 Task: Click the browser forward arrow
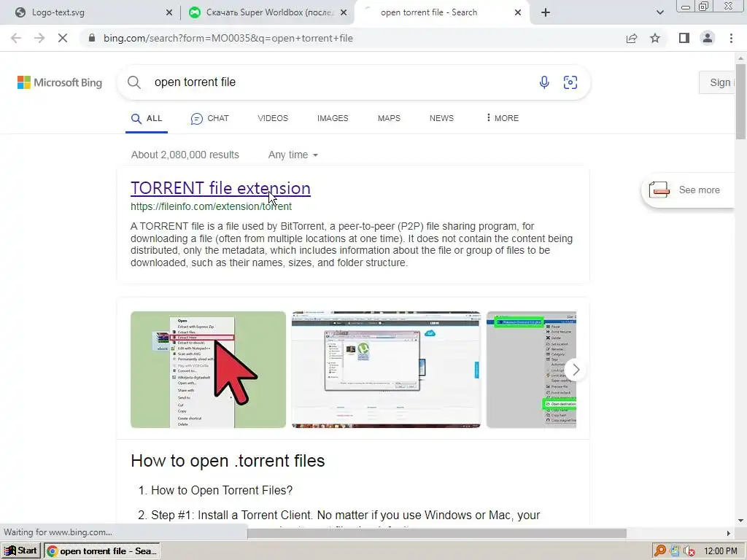[39, 38]
